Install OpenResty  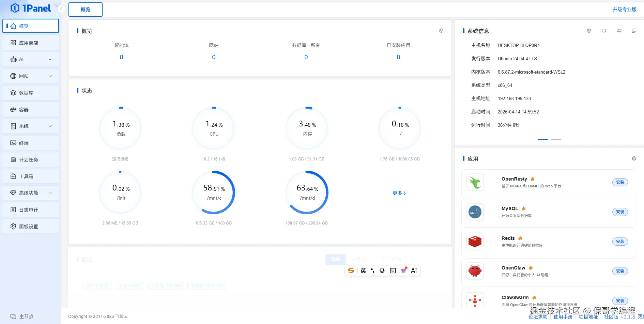[620, 182]
